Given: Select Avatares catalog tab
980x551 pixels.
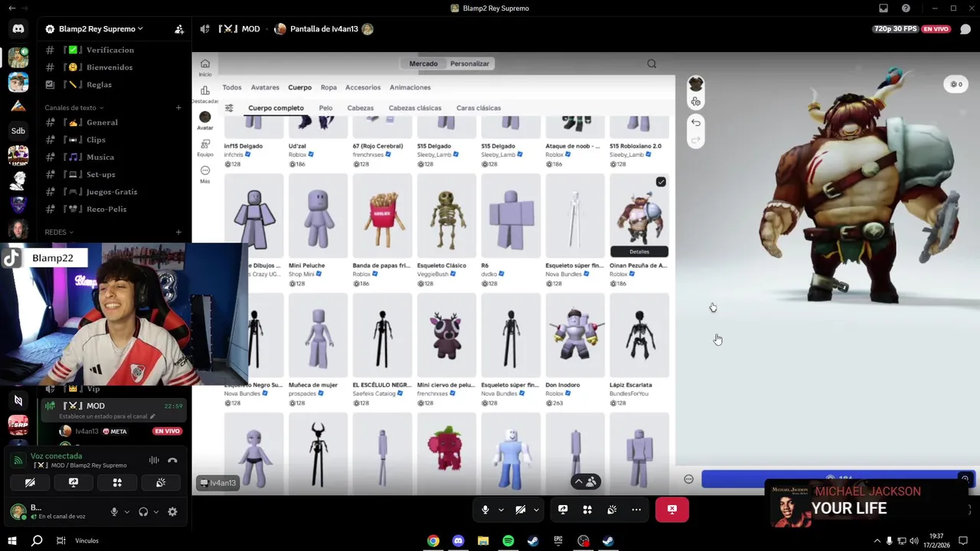Looking at the screenshot, I should pyautogui.click(x=265, y=87).
